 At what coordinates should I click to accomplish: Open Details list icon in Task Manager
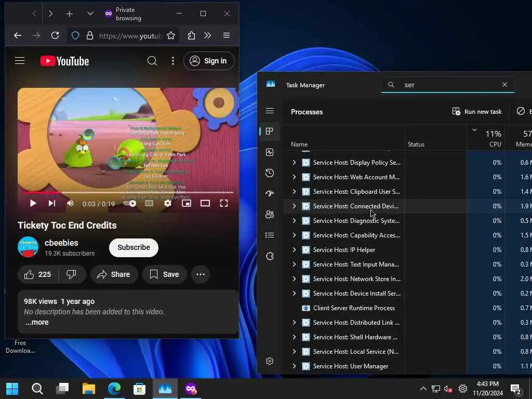[x=270, y=235]
